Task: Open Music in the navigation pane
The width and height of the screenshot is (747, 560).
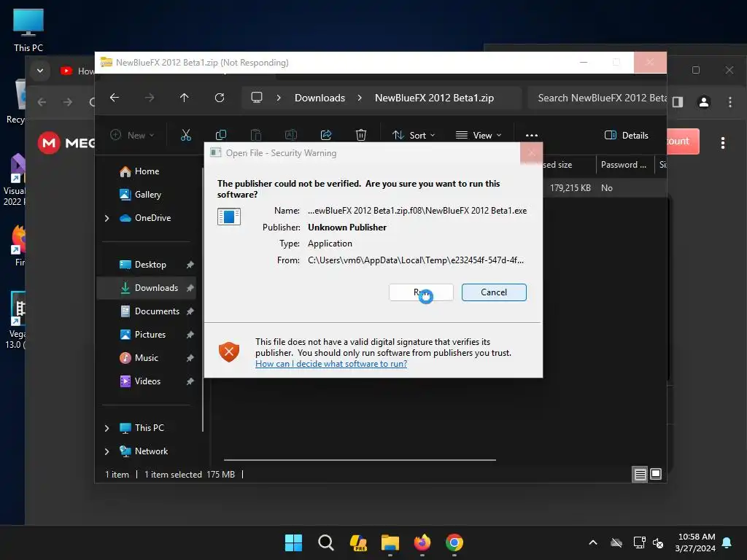Action: click(146, 357)
